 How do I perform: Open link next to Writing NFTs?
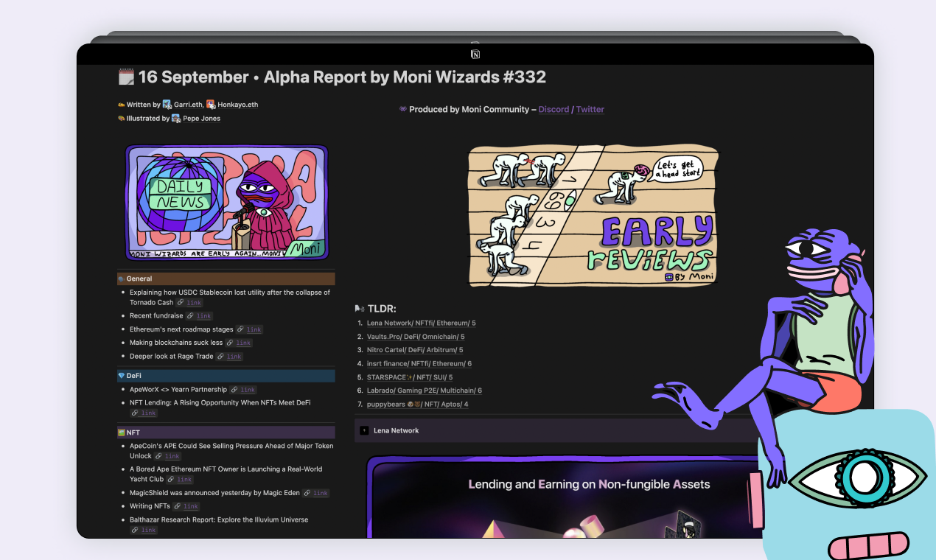[x=186, y=506]
